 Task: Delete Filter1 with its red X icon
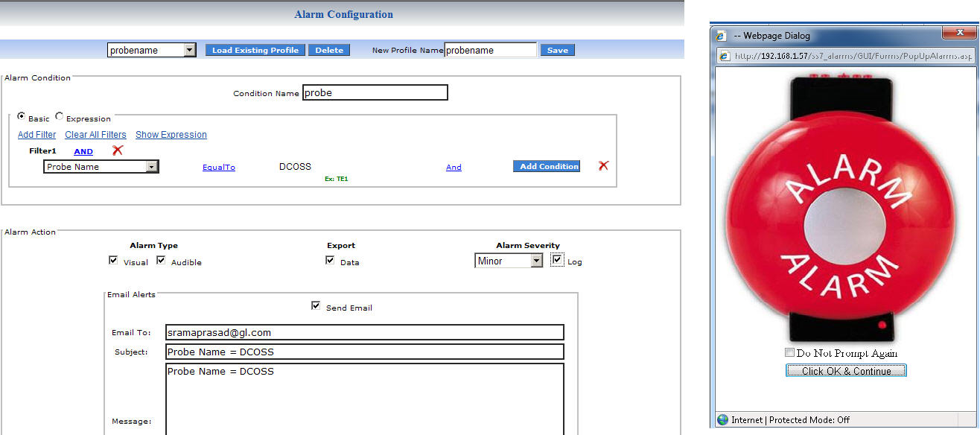click(117, 150)
